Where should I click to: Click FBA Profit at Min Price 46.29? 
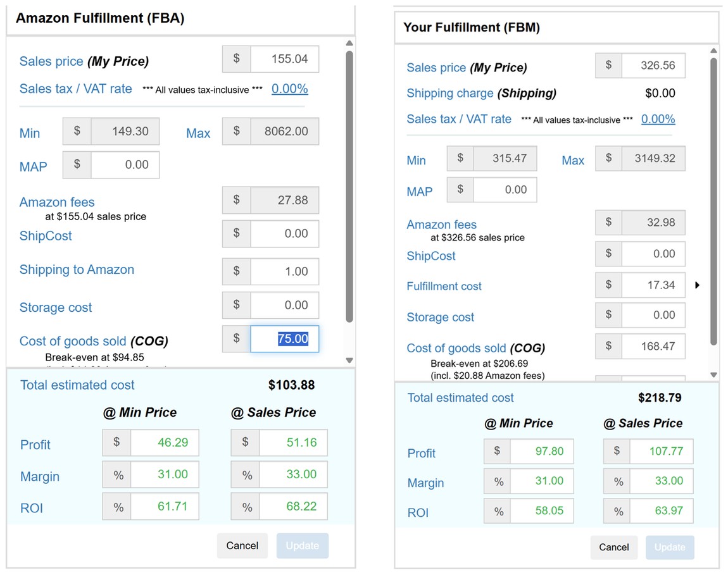[165, 443]
